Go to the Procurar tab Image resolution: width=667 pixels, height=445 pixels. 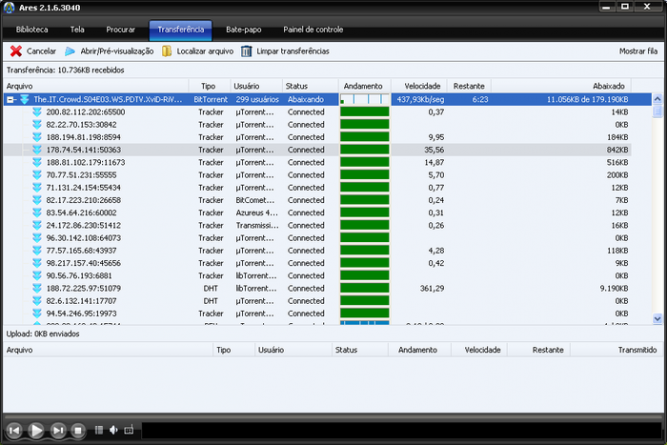point(120,30)
